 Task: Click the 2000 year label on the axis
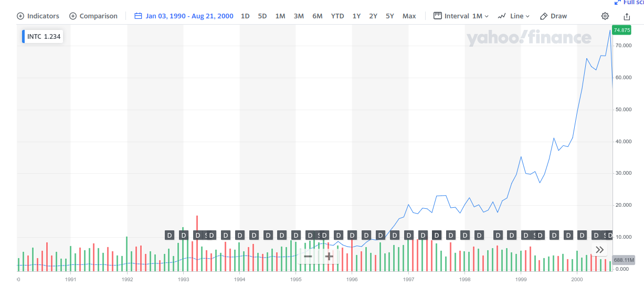(577, 281)
